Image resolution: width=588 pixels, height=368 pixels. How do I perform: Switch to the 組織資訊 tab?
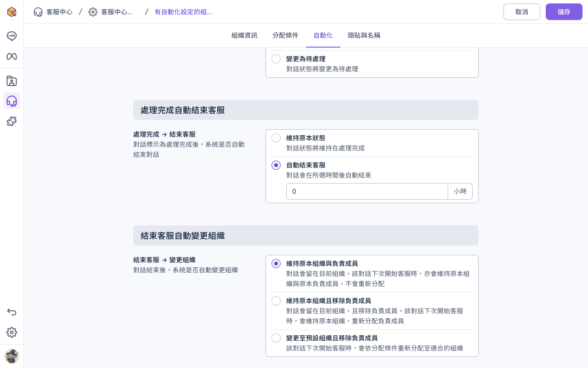pyautogui.click(x=244, y=35)
